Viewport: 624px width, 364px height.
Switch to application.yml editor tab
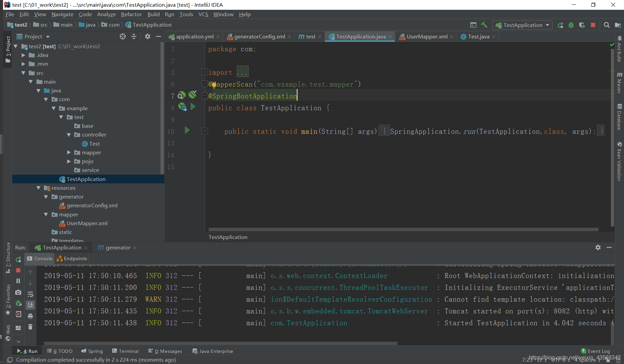click(x=194, y=36)
